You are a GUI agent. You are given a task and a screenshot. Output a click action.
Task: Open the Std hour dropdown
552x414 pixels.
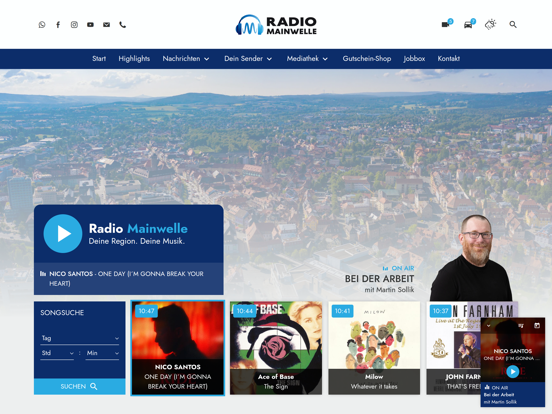coord(57,353)
